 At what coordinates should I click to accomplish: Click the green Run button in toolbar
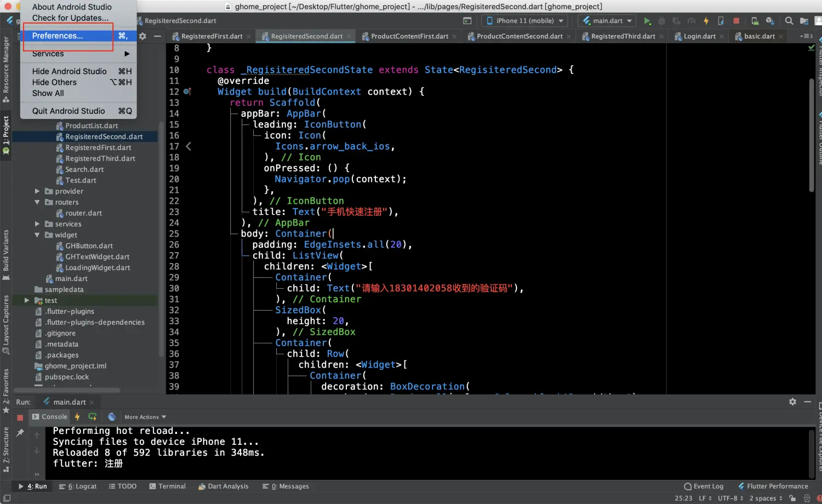point(647,21)
